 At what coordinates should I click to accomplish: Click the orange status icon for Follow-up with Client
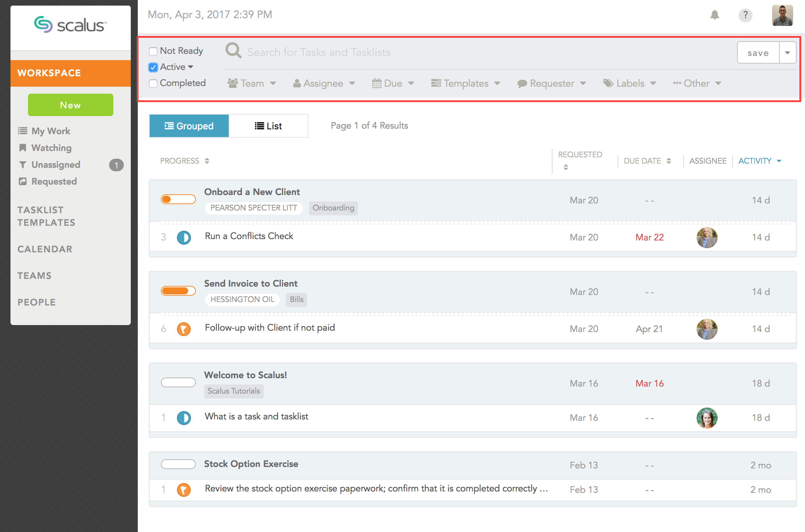(x=184, y=329)
